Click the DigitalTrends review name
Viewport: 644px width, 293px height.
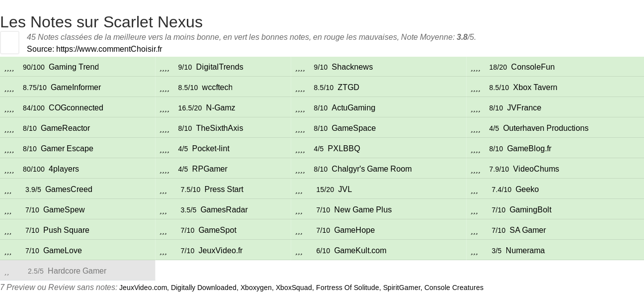click(x=220, y=67)
